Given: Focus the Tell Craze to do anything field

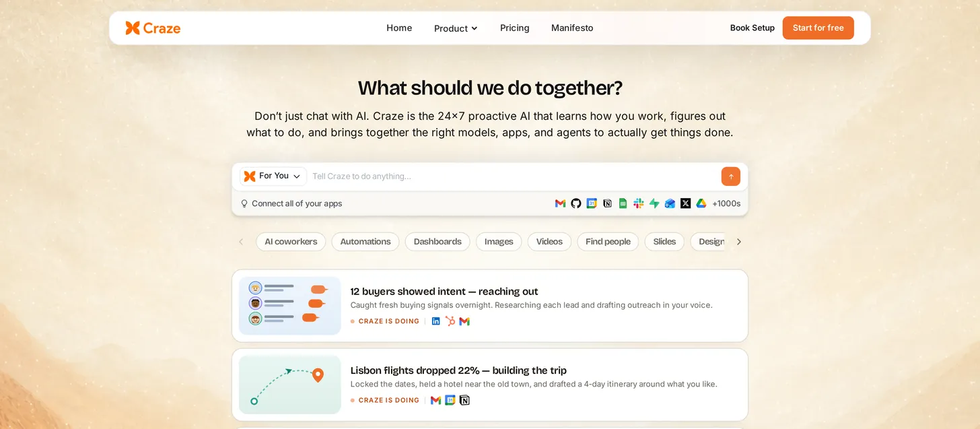Looking at the screenshot, I should [513, 176].
